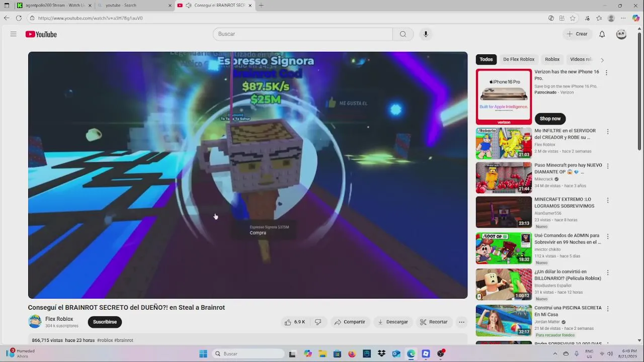Open YouTube notifications bell
644x362 pixels.
click(x=602, y=34)
